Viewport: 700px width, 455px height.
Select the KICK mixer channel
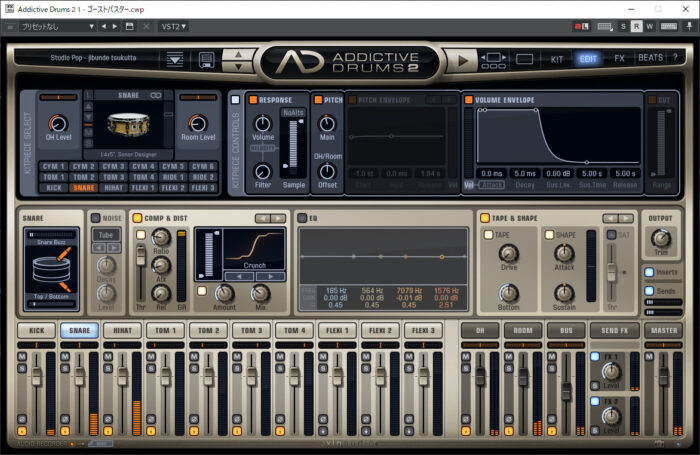tap(37, 330)
